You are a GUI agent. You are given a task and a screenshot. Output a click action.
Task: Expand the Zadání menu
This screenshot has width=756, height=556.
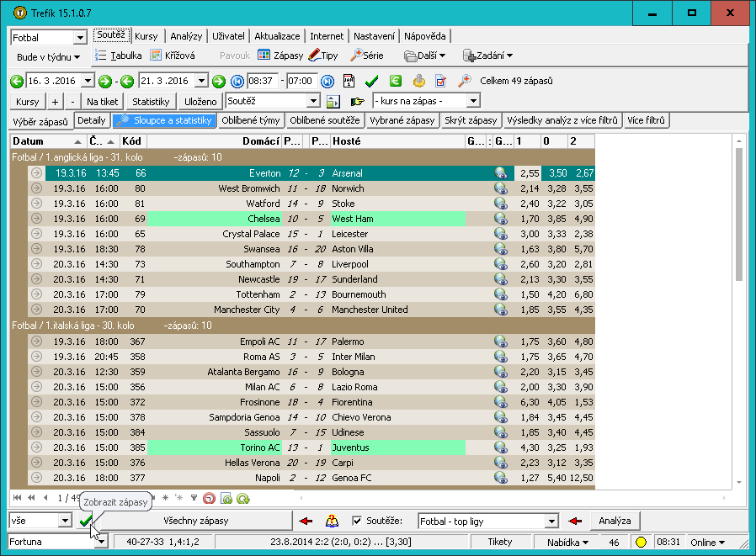click(x=487, y=56)
